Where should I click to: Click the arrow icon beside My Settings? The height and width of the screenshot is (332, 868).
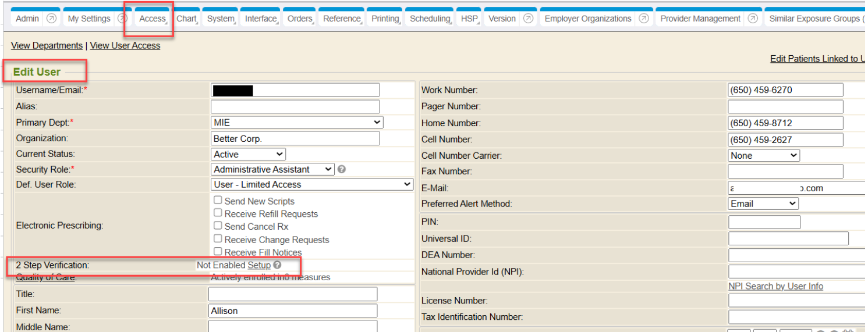(x=122, y=19)
